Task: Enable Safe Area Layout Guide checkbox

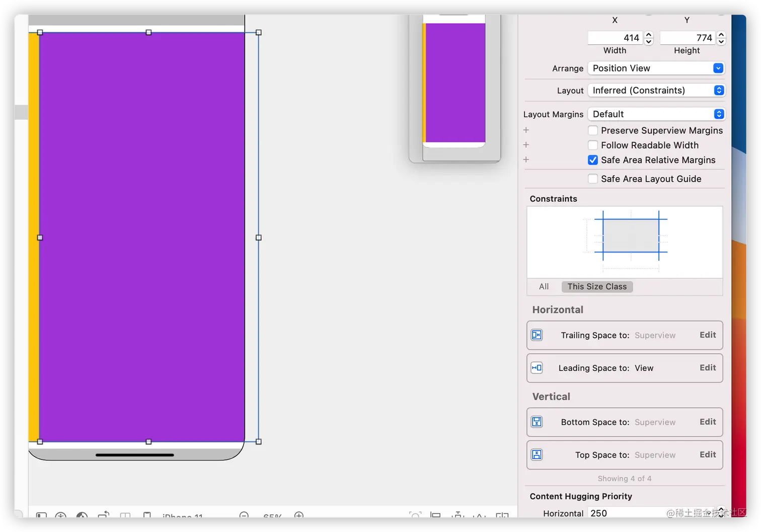Action: click(x=593, y=179)
